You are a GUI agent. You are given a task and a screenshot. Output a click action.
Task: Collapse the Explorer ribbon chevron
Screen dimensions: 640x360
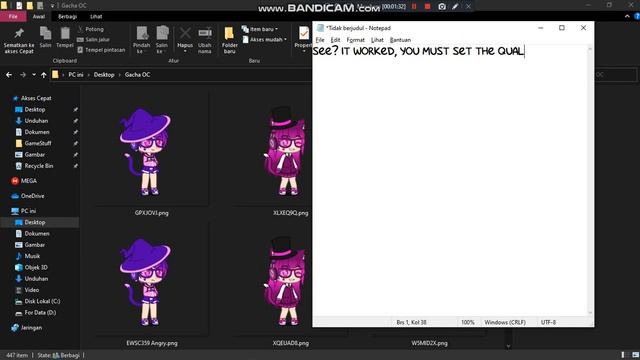pos(627,17)
